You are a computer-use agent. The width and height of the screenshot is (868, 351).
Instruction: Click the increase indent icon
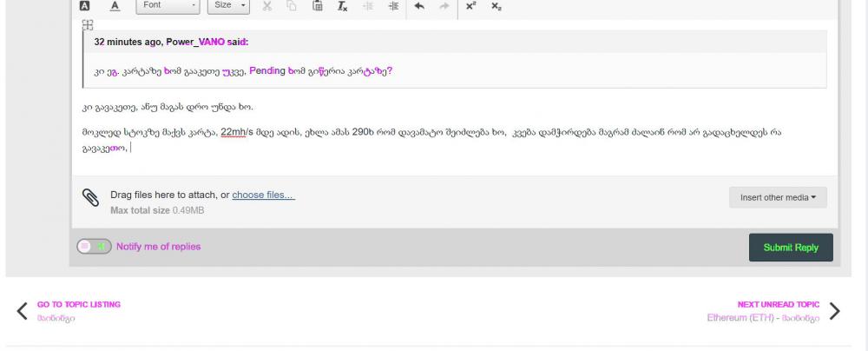pyautogui.click(x=393, y=6)
